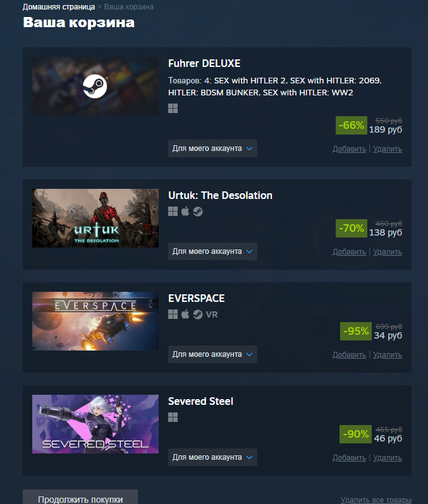Click Удалить все товары link
Viewport: 428px width, 504px height.
[x=376, y=500]
